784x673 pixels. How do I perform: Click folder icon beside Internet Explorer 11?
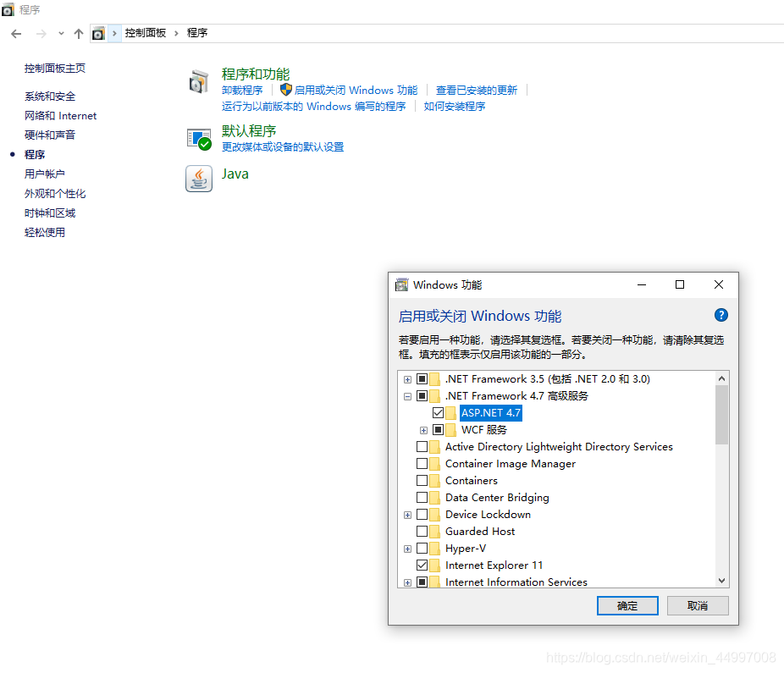(434, 565)
